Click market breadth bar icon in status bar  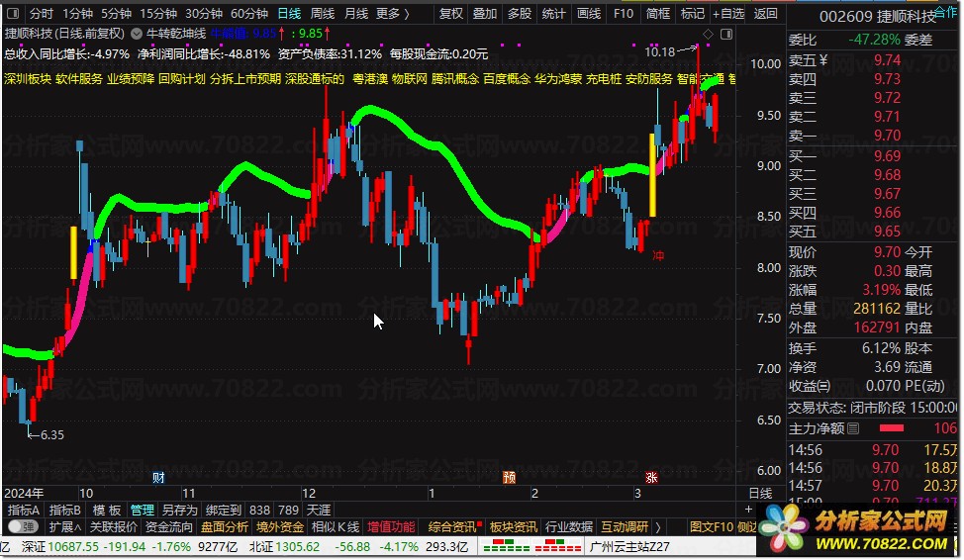[x=531, y=546]
